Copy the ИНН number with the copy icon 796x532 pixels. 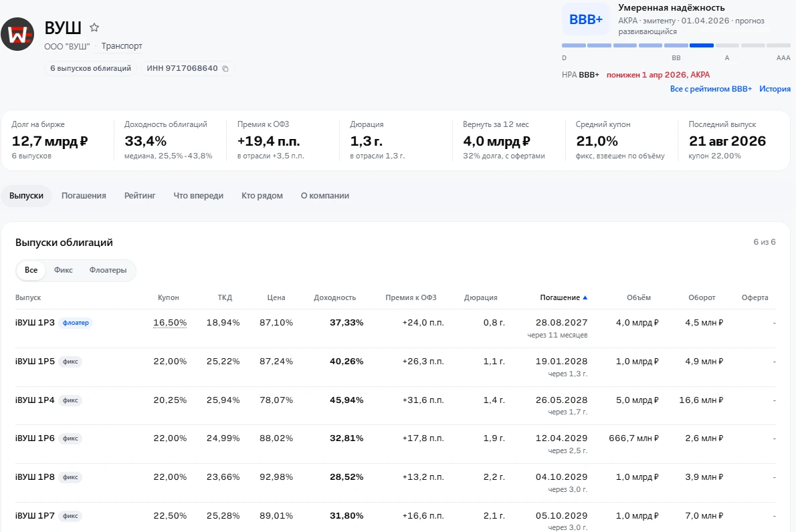click(225, 68)
